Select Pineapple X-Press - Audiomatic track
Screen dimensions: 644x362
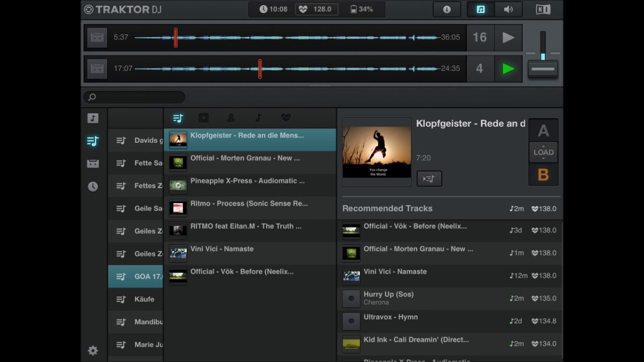(250, 185)
